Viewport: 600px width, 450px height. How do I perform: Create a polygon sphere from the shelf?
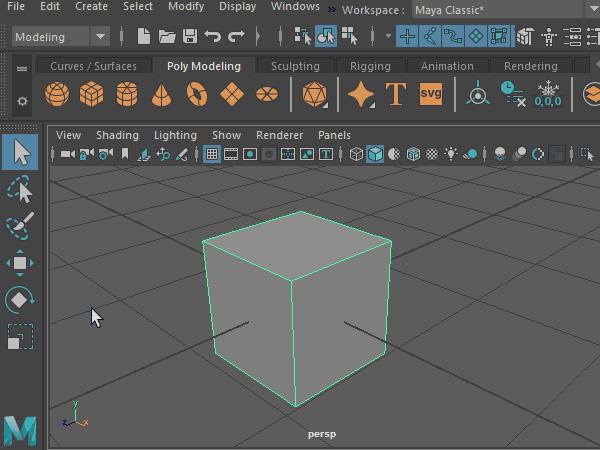tap(58, 96)
